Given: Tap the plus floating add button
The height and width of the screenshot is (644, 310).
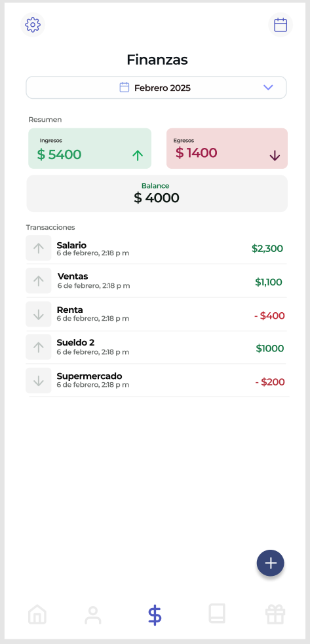Looking at the screenshot, I should click(x=270, y=563).
